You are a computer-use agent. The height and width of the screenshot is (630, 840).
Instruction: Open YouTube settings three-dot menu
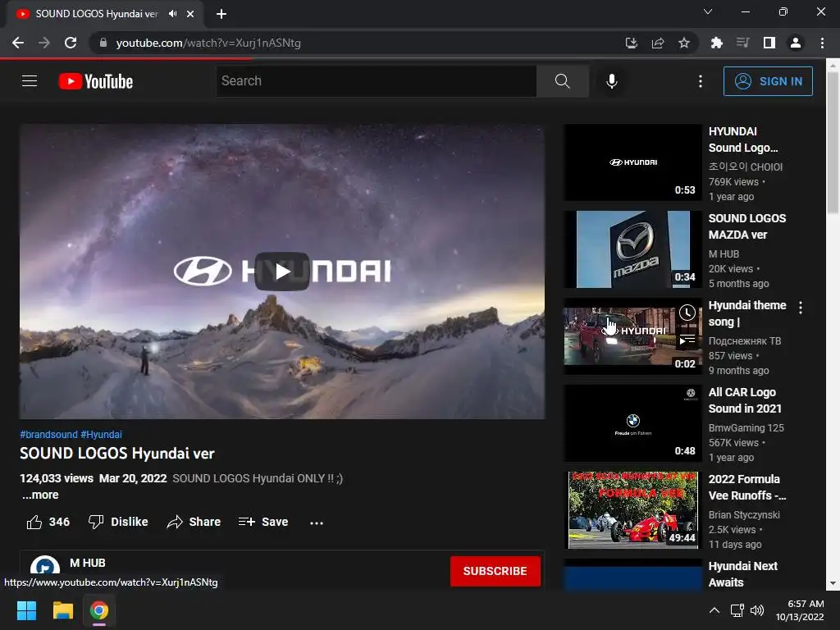pos(701,81)
